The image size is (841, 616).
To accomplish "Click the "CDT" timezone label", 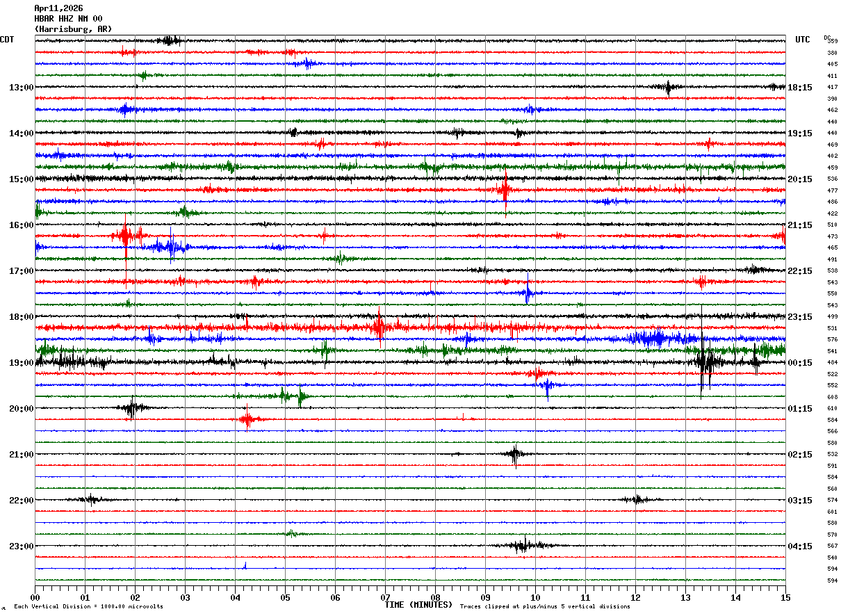I will [7, 40].
